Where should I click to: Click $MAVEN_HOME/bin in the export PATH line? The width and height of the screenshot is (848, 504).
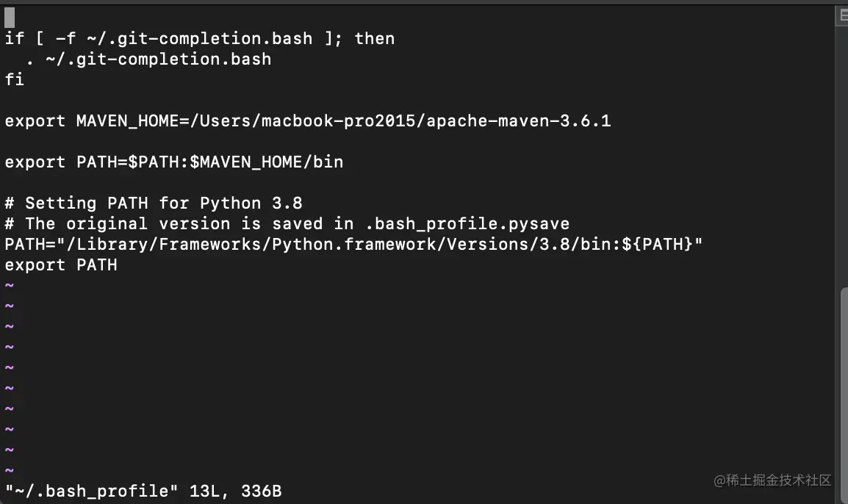pyautogui.click(x=266, y=162)
